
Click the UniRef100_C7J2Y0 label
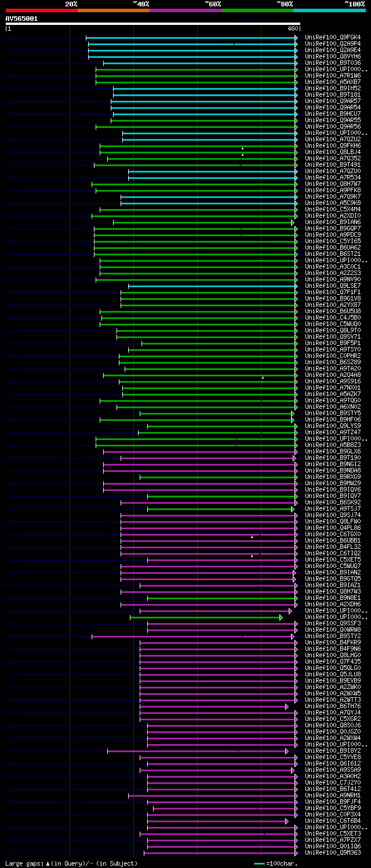click(x=333, y=783)
